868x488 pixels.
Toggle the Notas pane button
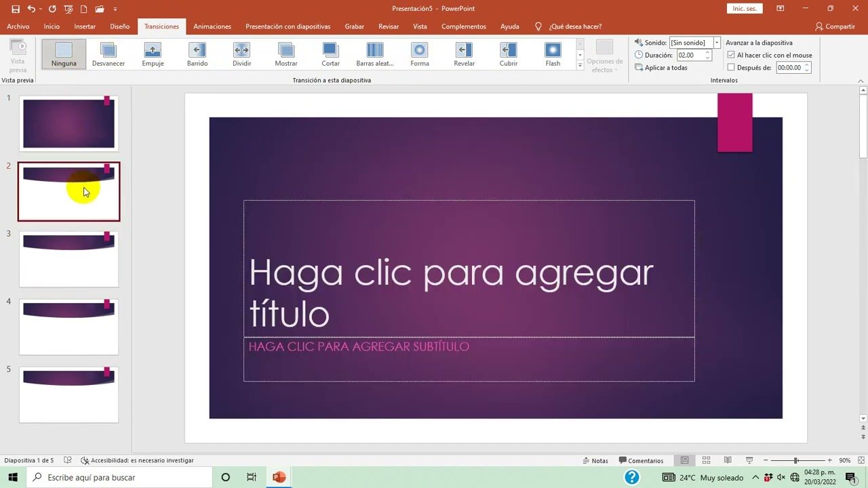595,460
